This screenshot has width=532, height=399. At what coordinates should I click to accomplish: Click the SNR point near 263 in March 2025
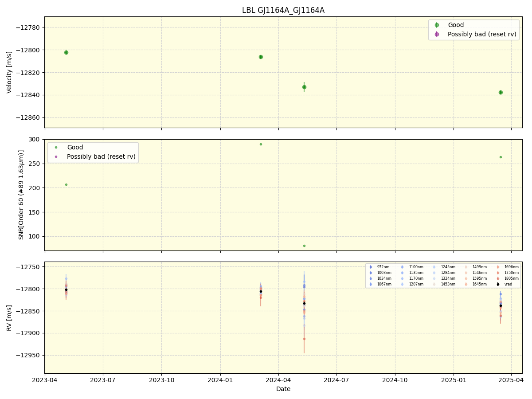pos(501,157)
